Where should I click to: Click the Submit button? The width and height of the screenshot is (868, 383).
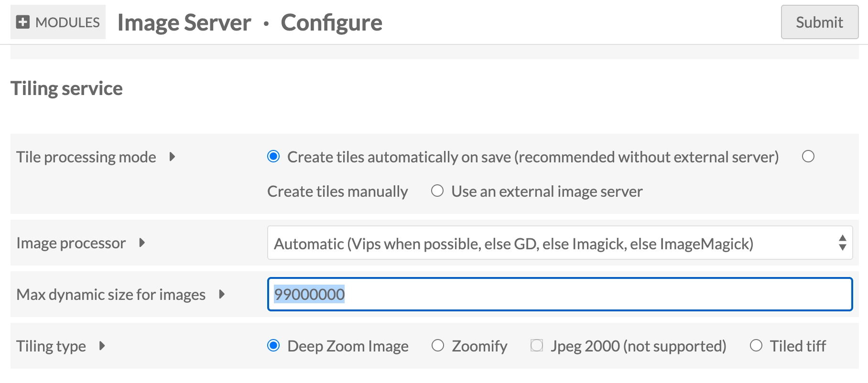point(819,22)
